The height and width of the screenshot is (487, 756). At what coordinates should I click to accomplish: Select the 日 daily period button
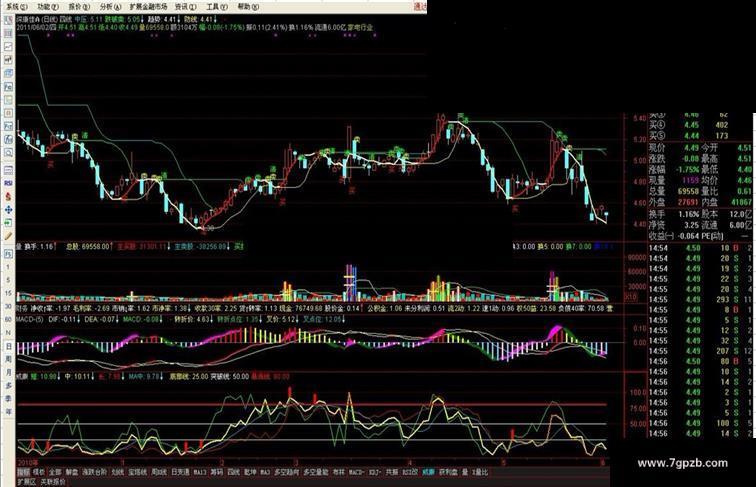click(x=8, y=346)
